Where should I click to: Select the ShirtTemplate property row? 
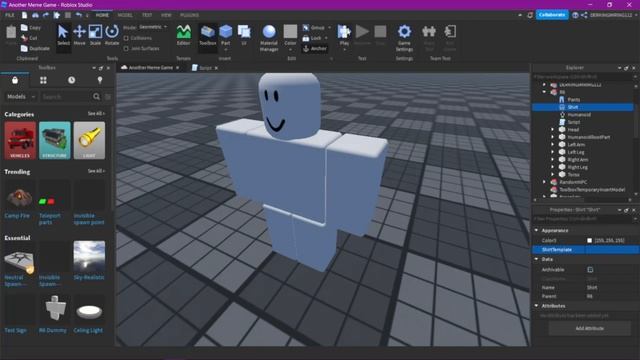(585, 249)
